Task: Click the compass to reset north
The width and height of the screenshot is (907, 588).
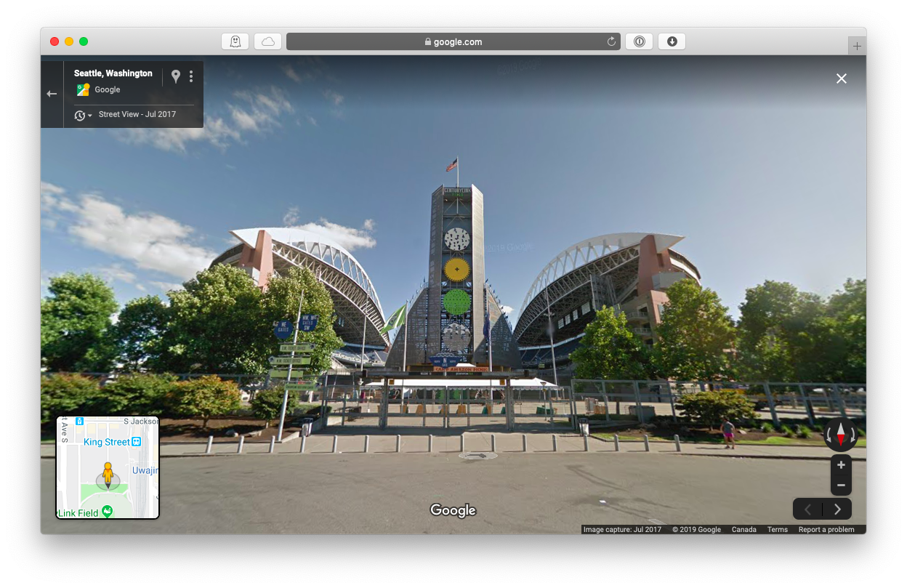Action: point(841,435)
